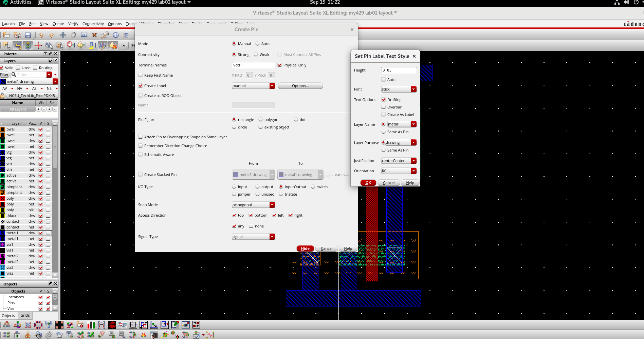
Task: Open the metal1 drawing layer dropdown in Palette
Action: pyautogui.click(x=55, y=81)
